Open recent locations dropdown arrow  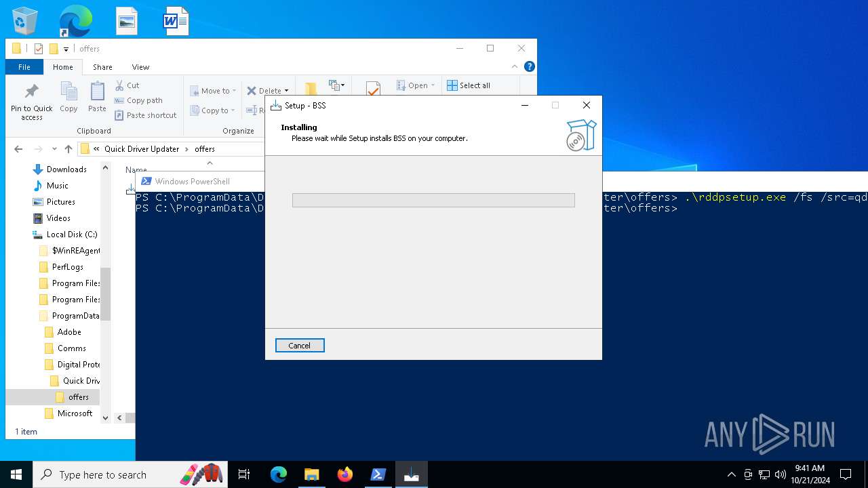54,149
